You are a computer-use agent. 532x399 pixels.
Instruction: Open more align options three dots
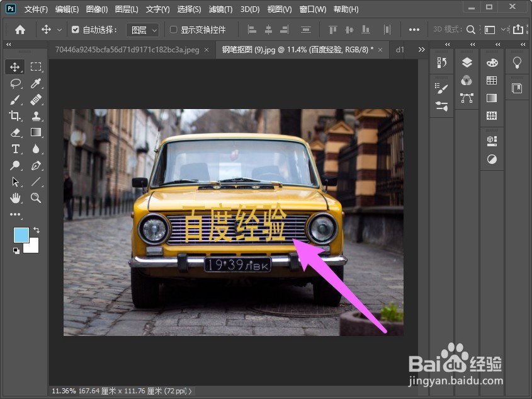pyautogui.click(x=414, y=30)
